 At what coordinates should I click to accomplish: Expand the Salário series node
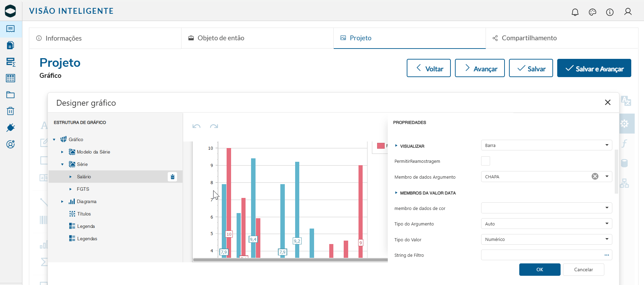coord(71,177)
